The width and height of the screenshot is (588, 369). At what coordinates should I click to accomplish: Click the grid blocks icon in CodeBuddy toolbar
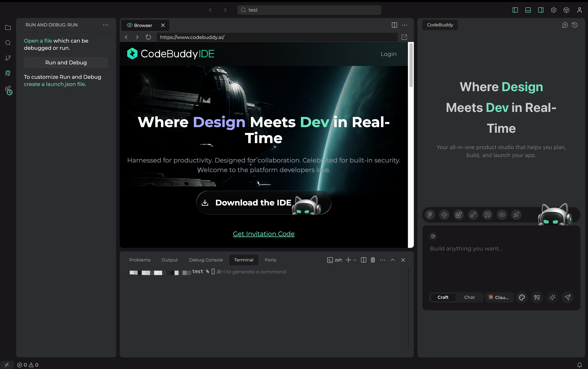pyautogui.click(x=459, y=215)
